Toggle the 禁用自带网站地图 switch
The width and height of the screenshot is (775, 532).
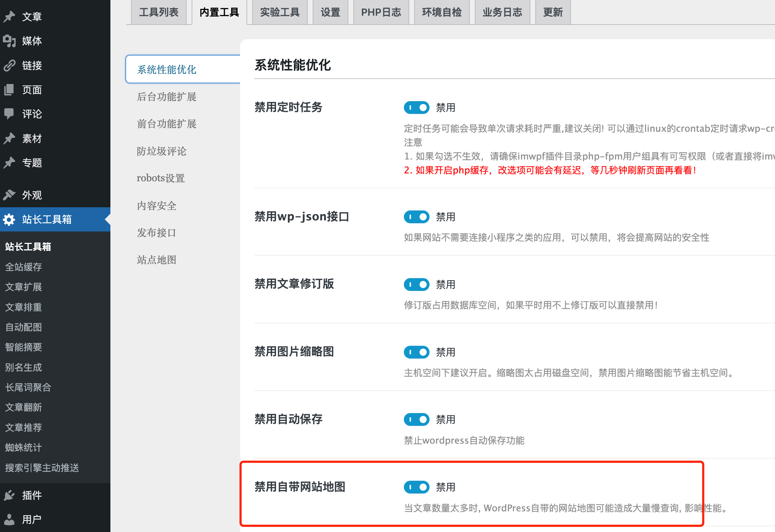click(x=417, y=487)
